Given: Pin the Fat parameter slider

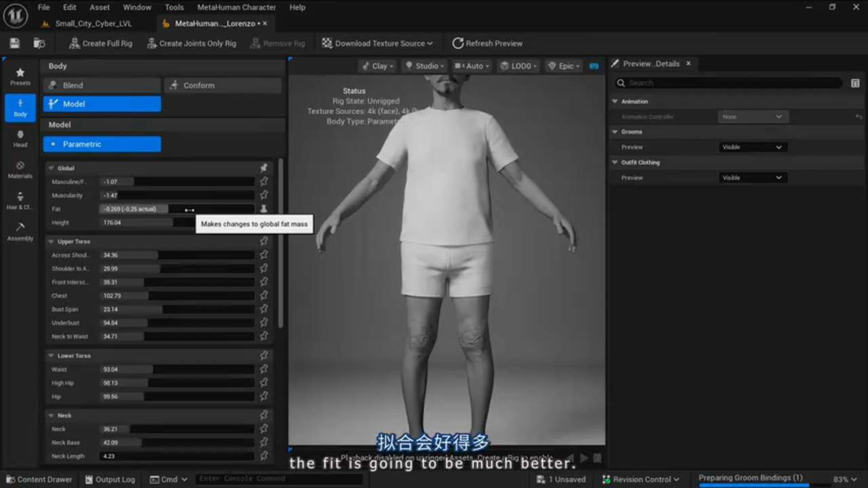Looking at the screenshot, I should (x=264, y=209).
